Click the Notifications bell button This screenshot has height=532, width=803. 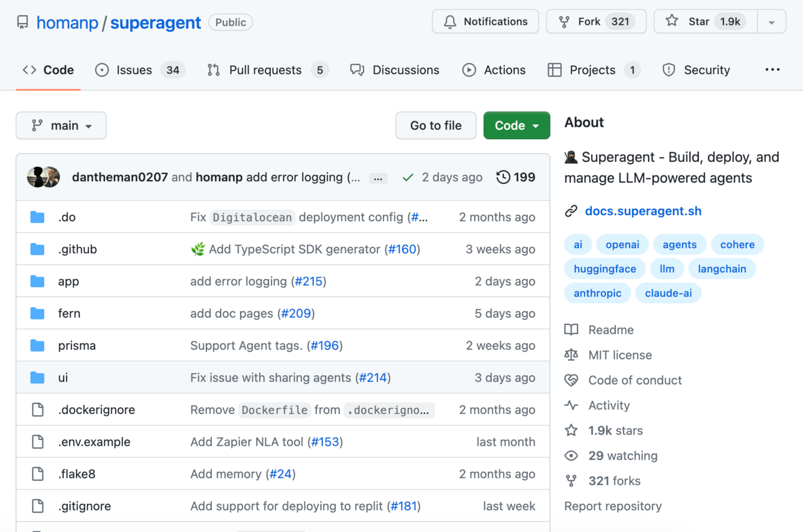pyautogui.click(x=485, y=22)
